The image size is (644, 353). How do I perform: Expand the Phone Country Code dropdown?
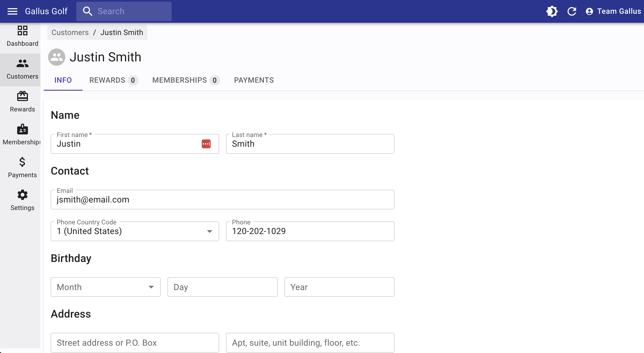[x=135, y=231]
